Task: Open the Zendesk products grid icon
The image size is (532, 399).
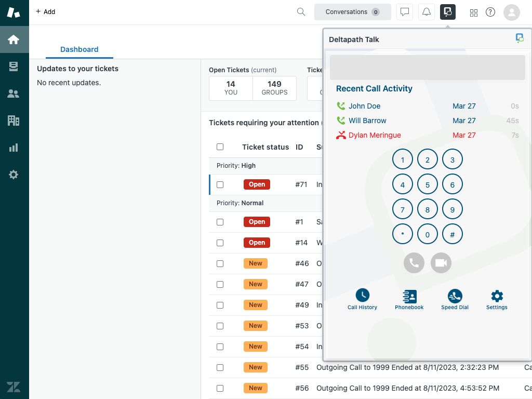Action: [473, 12]
